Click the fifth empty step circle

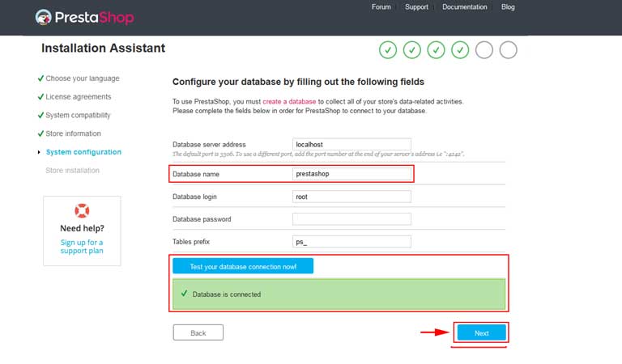484,50
